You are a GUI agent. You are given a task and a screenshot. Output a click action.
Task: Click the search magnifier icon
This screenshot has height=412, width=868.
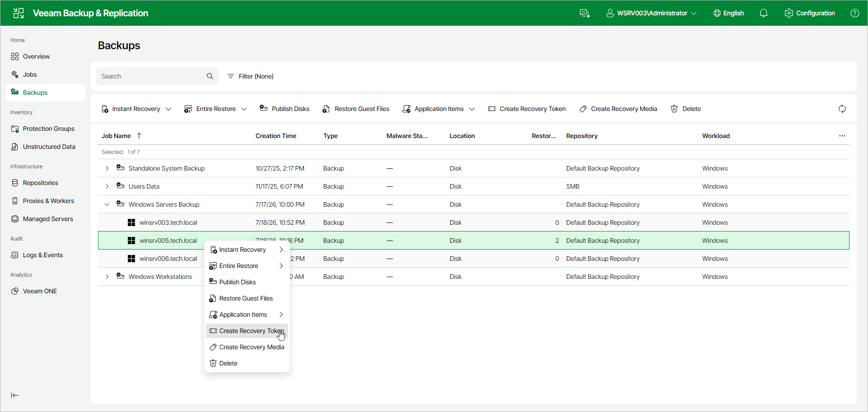tap(210, 76)
